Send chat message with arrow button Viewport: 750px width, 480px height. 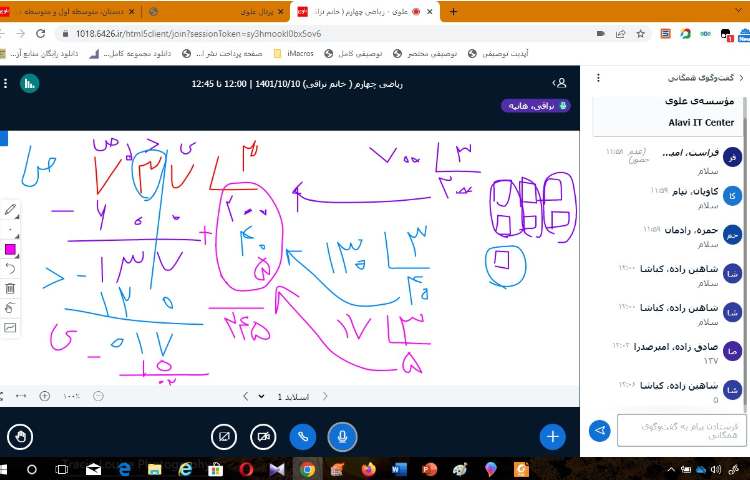pos(600,430)
